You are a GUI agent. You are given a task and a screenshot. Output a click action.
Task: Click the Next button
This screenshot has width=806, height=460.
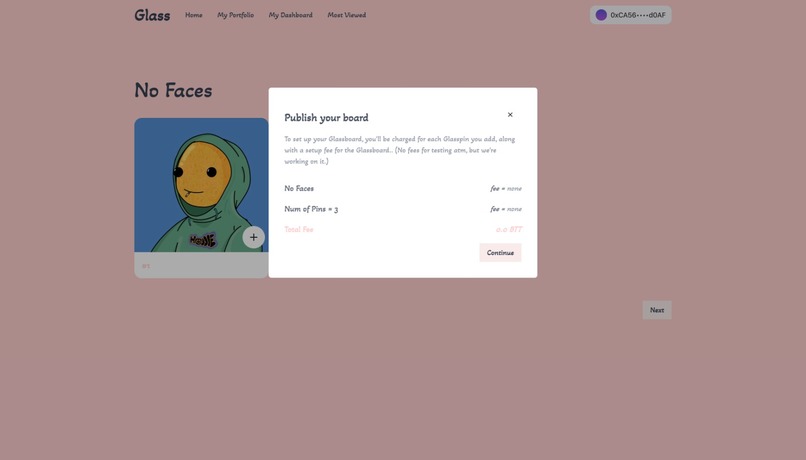pos(657,310)
